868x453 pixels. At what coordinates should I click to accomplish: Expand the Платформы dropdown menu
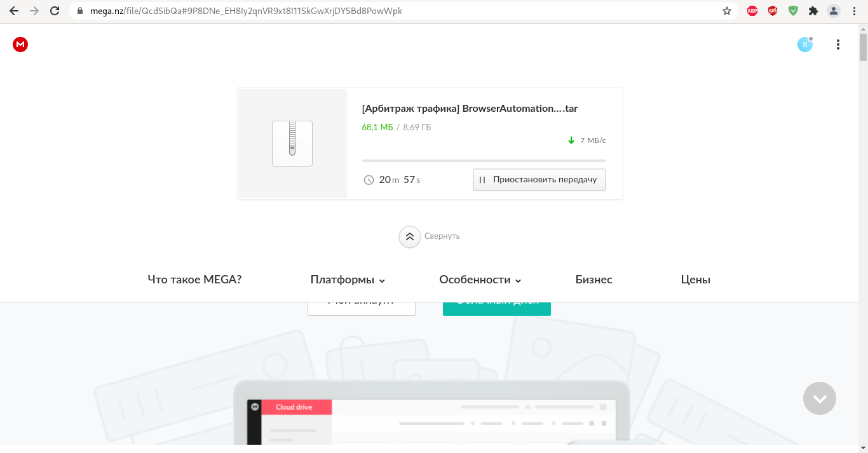pos(348,280)
